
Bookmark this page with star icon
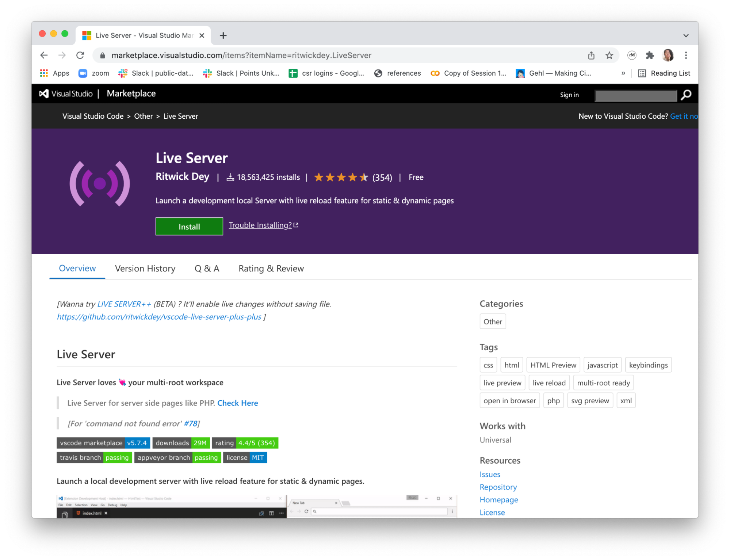pyautogui.click(x=609, y=55)
